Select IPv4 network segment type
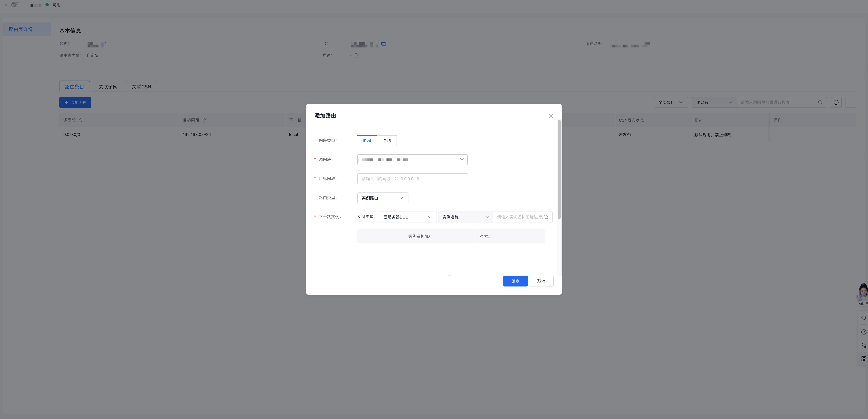This screenshot has height=419, width=868. (x=367, y=141)
